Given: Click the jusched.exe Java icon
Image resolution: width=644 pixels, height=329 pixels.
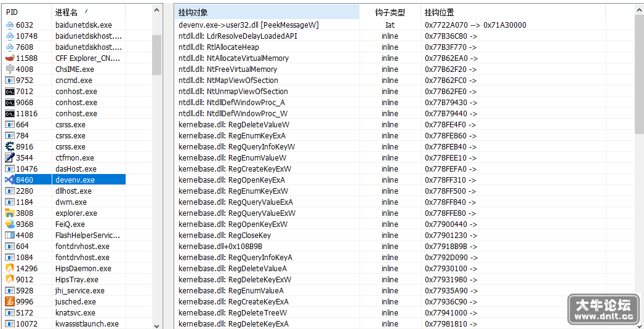Looking at the screenshot, I should pyautogui.click(x=10, y=302).
